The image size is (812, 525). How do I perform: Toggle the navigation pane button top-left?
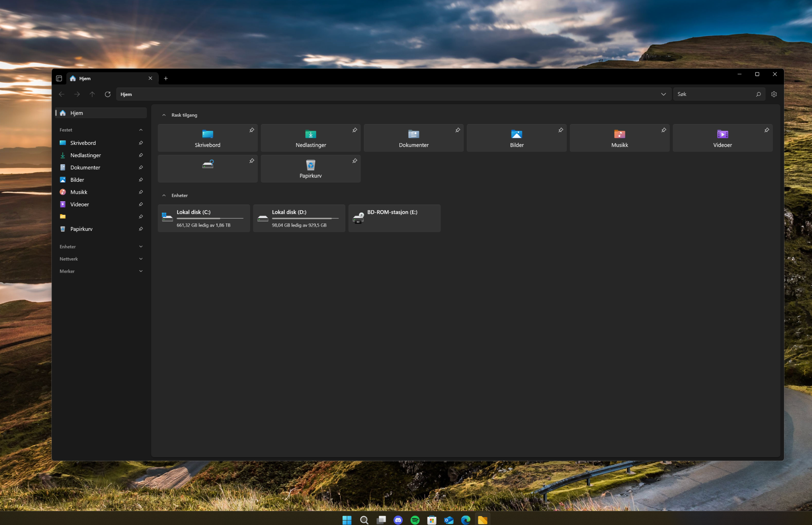pyautogui.click(x=59, y=78)
